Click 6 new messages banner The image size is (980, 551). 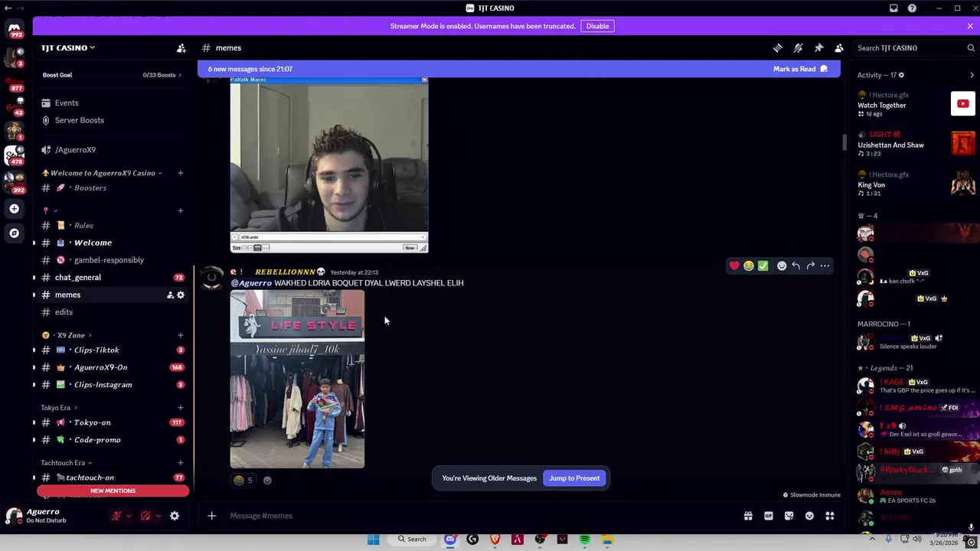tap(519, 69)
